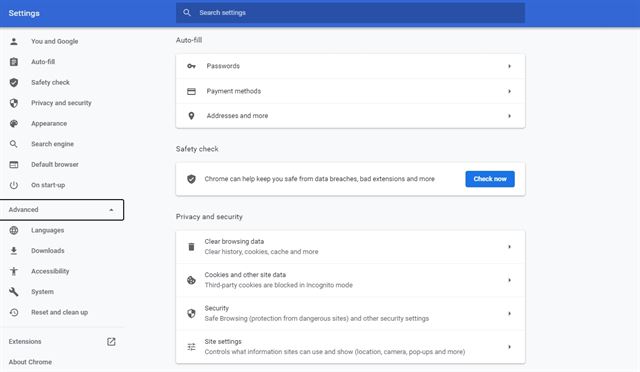The width and height of the screenshot is (640, 372).
Task: Open About Chrome page
Action: tap(30, 362)
